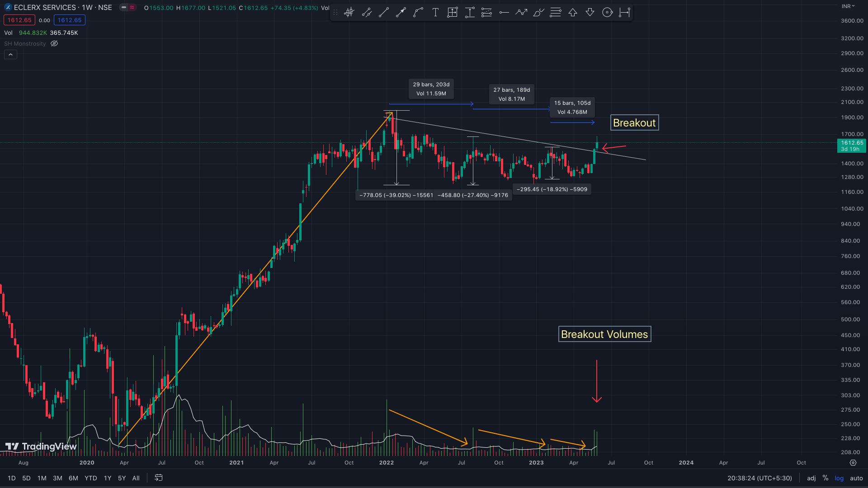Select the Arrow line tool
Image resolution: width=868 pixels, height=488 pixels.
point(401,13)
